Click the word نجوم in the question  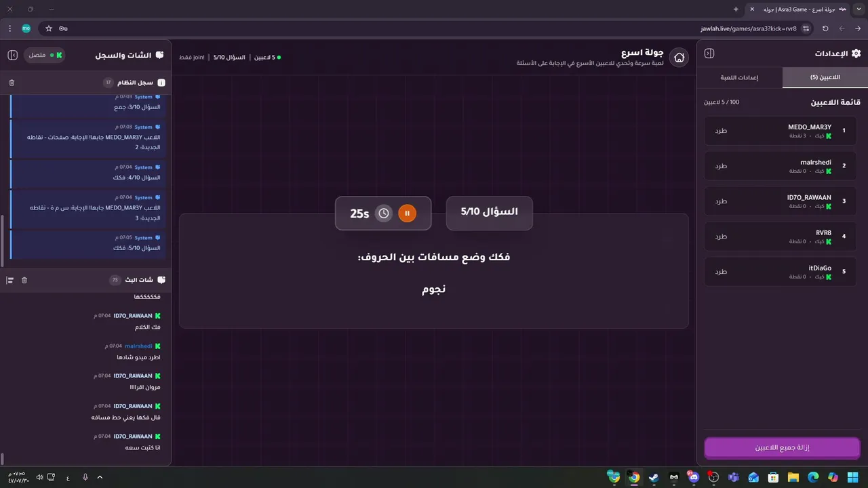(x=434, y=289)
